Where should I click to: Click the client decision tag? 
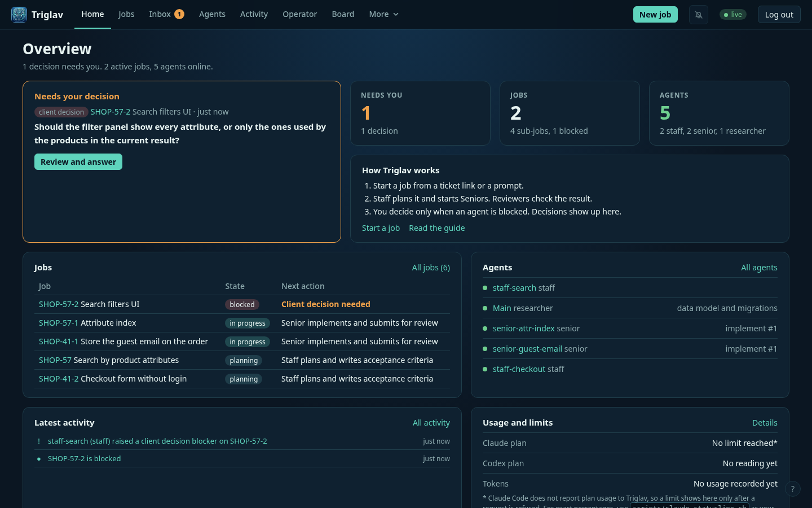[61, 112]
